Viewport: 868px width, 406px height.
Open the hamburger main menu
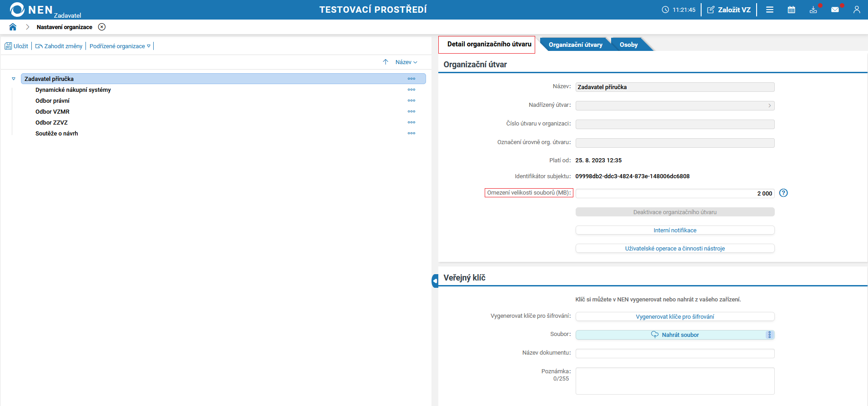click(x=770, y=10)
